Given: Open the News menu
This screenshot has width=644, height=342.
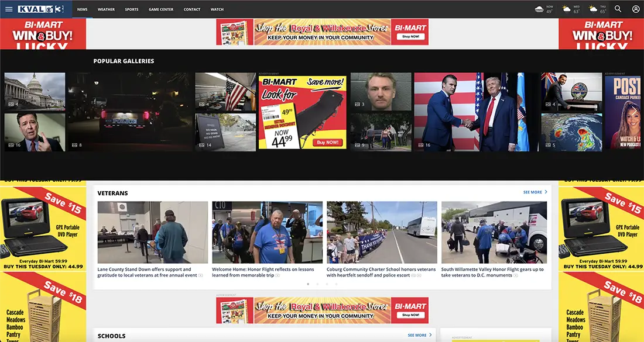Looking at the screenshot, I should pos(82,9).
